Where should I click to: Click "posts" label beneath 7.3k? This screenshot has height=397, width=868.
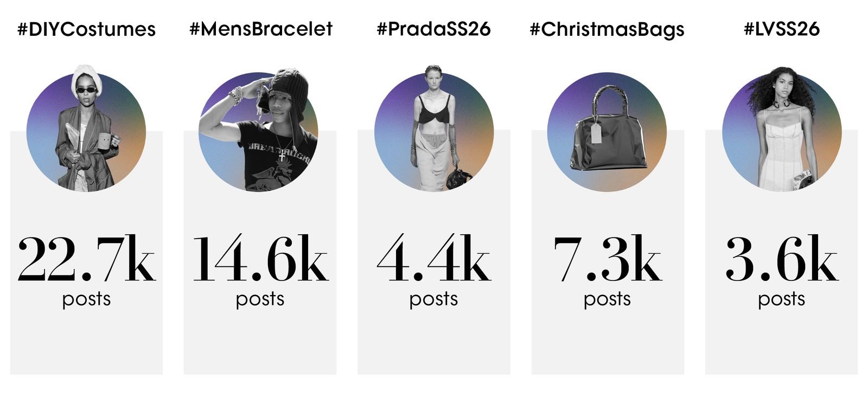click(607, 299)
